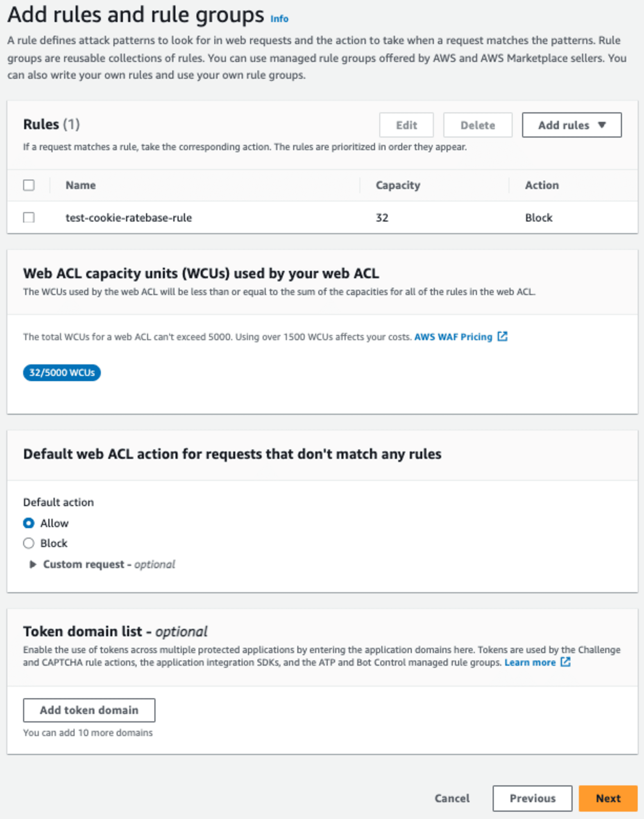Open the Learn more link for token domains

click(x=530, y=662)
